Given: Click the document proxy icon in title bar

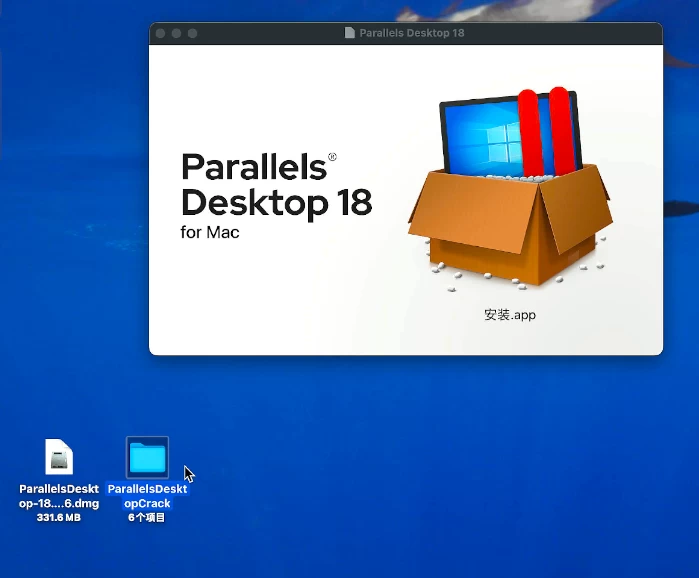Looking at the screenshot, I should click(x=350, y=33).
